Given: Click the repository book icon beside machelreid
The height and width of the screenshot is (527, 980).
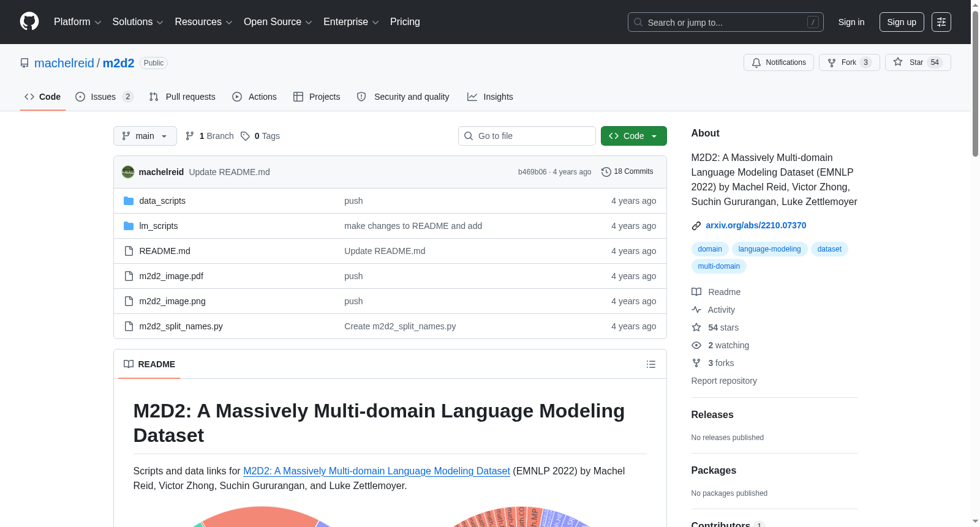Looking at the screenshot, I should 24,63.
